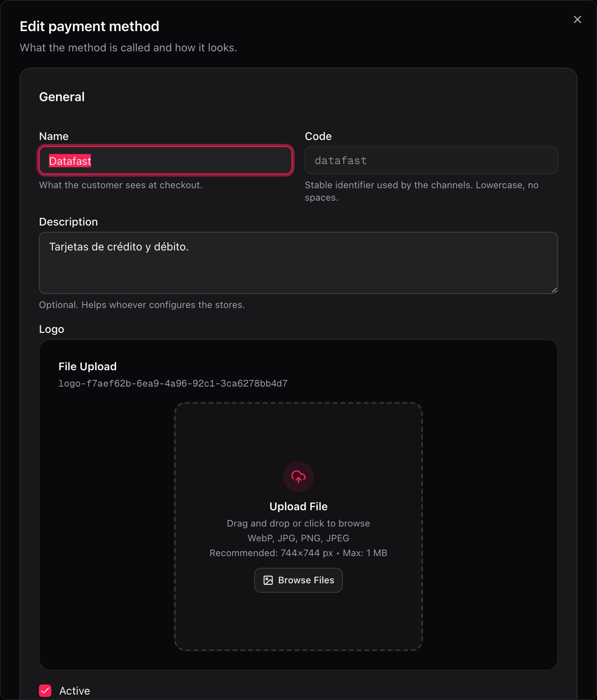Click 'What the customer sees at checkout.' hint
The height and width of the screenshot is (700, 597).
tap(121, 185)
